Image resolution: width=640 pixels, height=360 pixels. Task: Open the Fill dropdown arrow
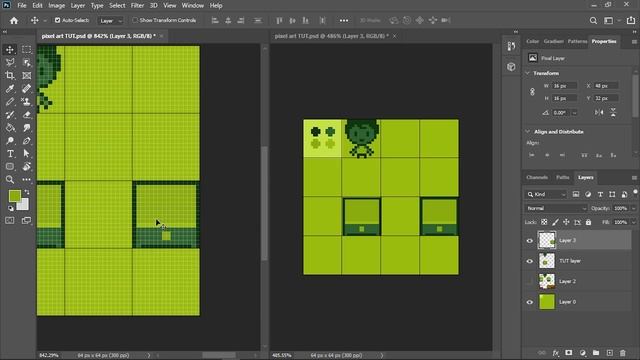click(x=633, y=222)
